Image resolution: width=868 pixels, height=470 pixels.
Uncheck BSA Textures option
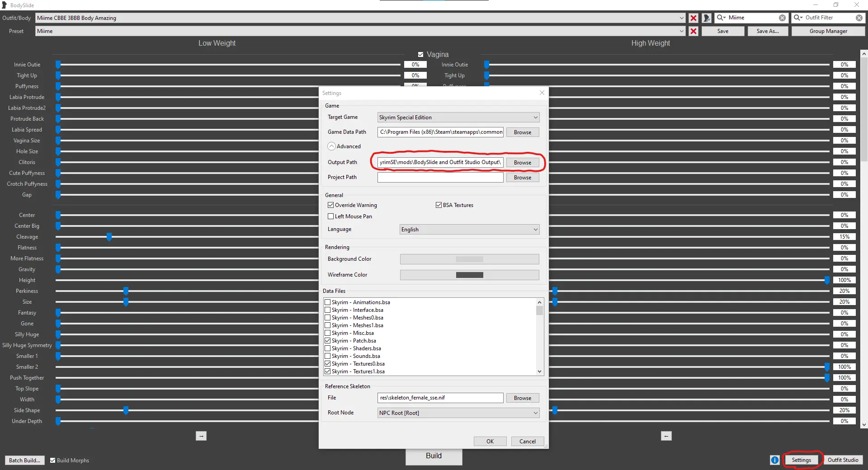tap(439, 205)
